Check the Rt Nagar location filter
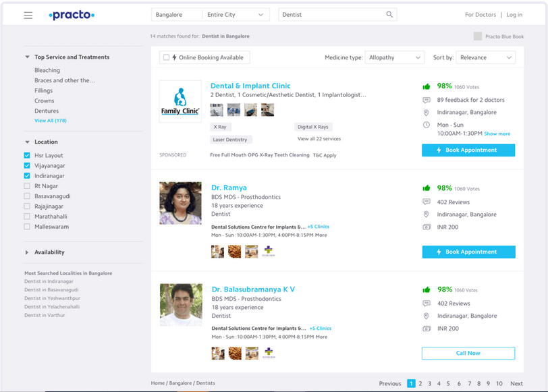Screen dimensions: 548x392 pos(27,186)
